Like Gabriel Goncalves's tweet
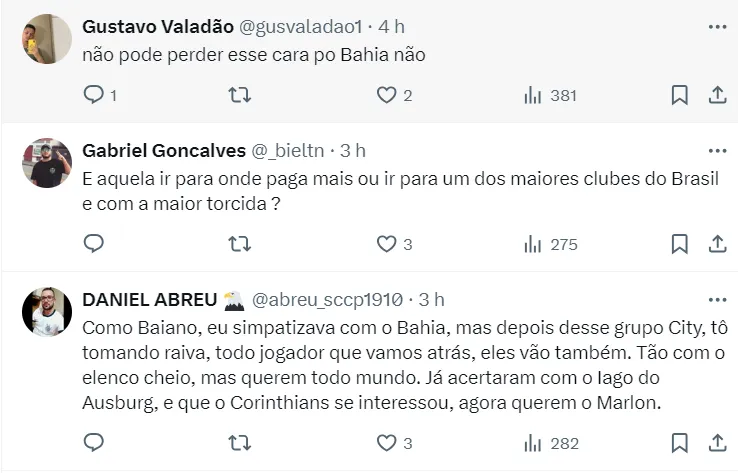The height and width of the screenshot is (473, 738). pyautogui.click(x=387, y=244)
